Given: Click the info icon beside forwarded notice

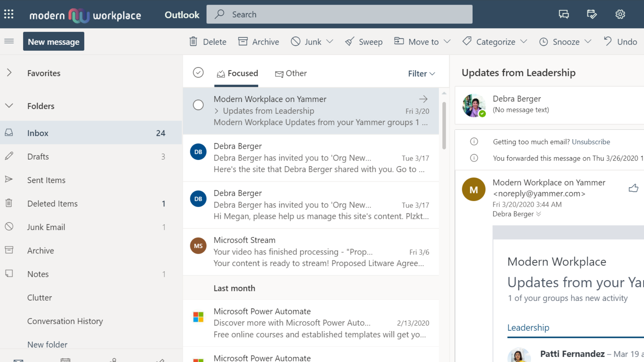Looking at the screenshot, I should pyautogui.click(x=474, y=158).
